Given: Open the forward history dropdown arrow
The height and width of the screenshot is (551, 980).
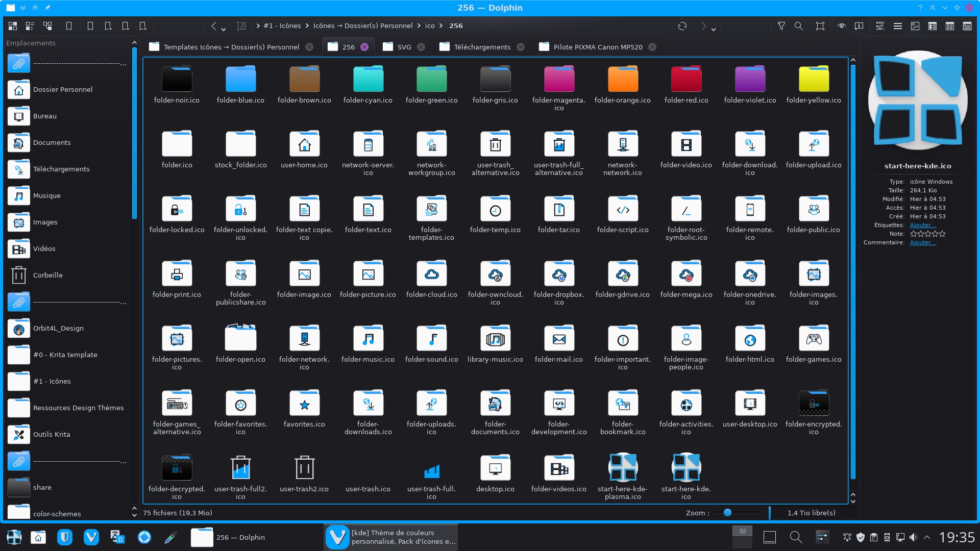Looking at the screenshot, I should pyautogui.click(x=714, y=29).
